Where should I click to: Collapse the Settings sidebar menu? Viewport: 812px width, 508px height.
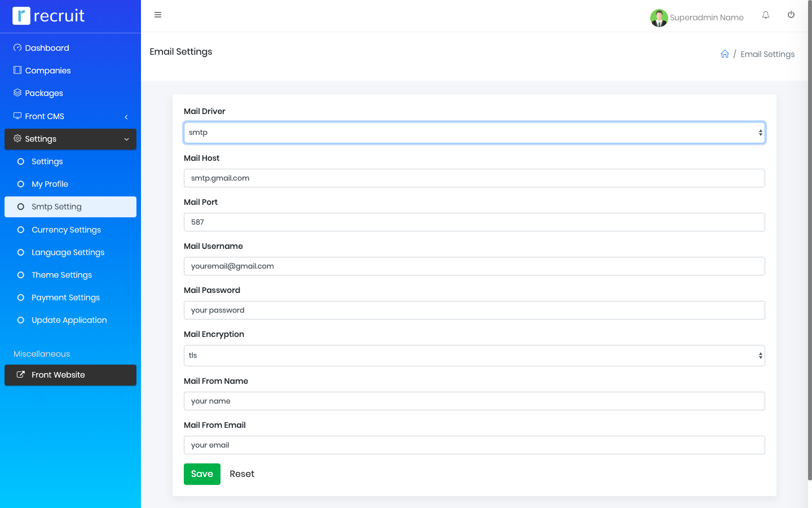[x=70, y=139]
